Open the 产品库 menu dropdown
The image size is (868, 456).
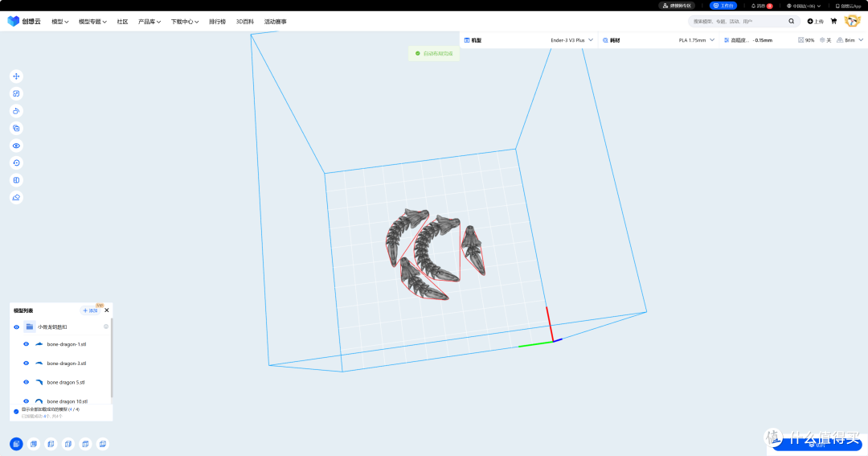(x=149, y=22)
